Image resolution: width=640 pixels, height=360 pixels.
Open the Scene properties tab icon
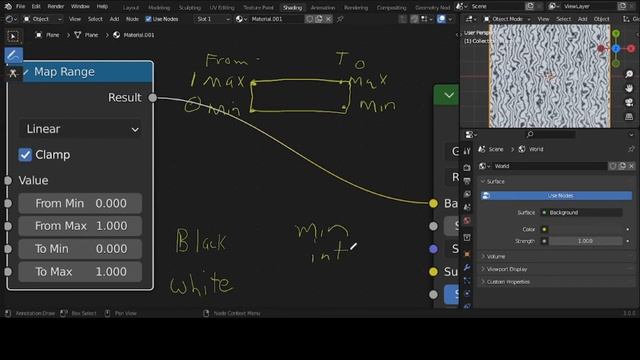pos(467,207)
